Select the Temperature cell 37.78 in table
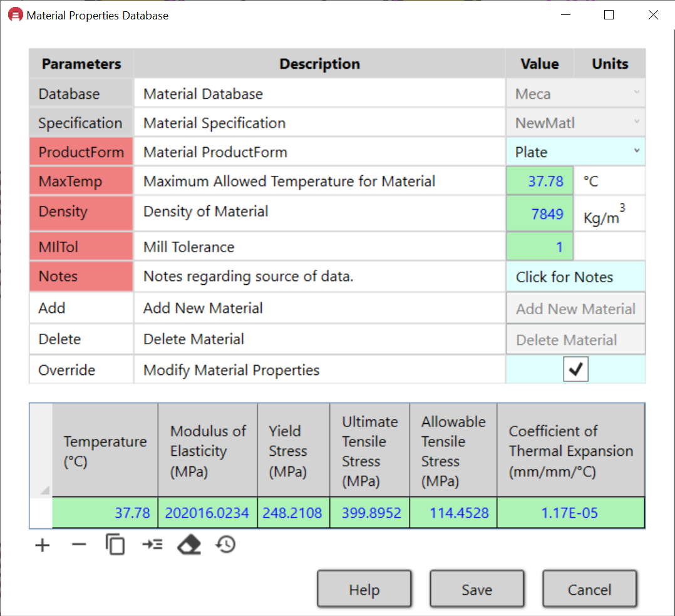The height and width of the screenshot is (616, 675). click(x=105, y=513)
